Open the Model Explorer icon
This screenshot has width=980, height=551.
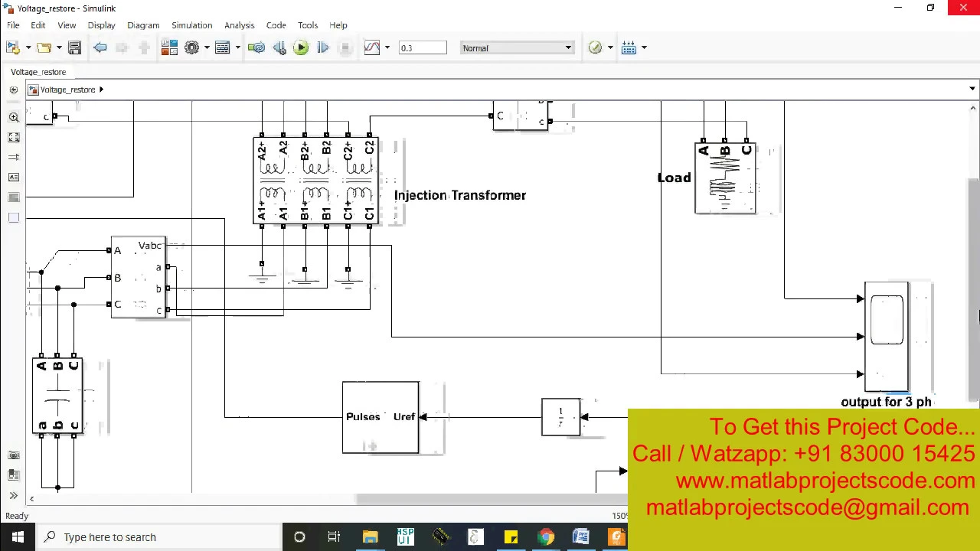(222, 48)
